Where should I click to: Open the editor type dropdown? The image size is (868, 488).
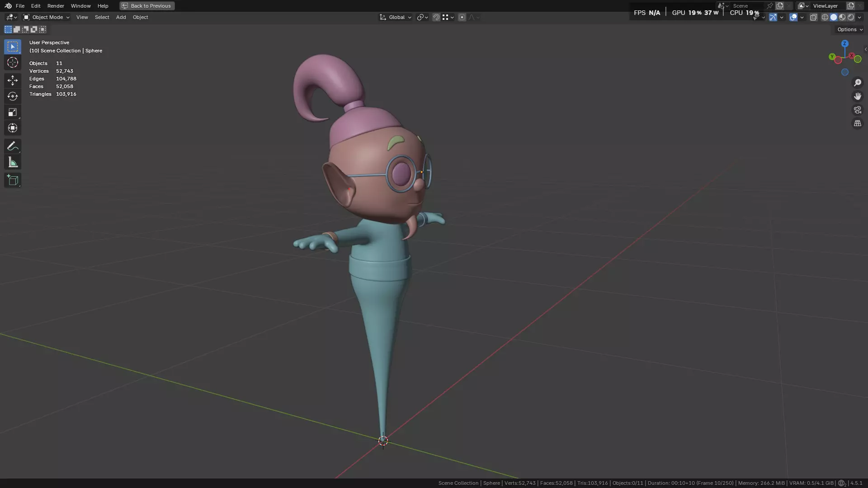pos(11,17)
